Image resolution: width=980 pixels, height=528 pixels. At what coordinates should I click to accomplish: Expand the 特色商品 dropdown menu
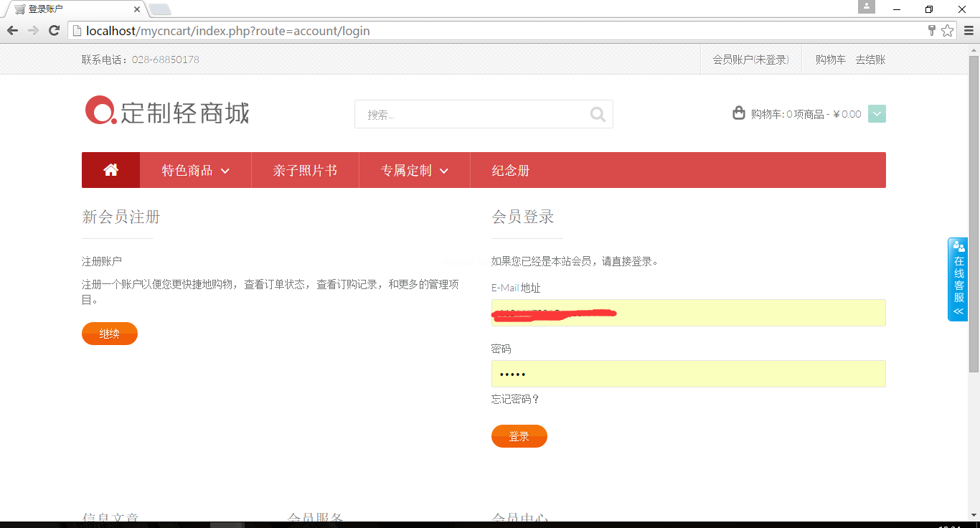click(x=195, y=170)
